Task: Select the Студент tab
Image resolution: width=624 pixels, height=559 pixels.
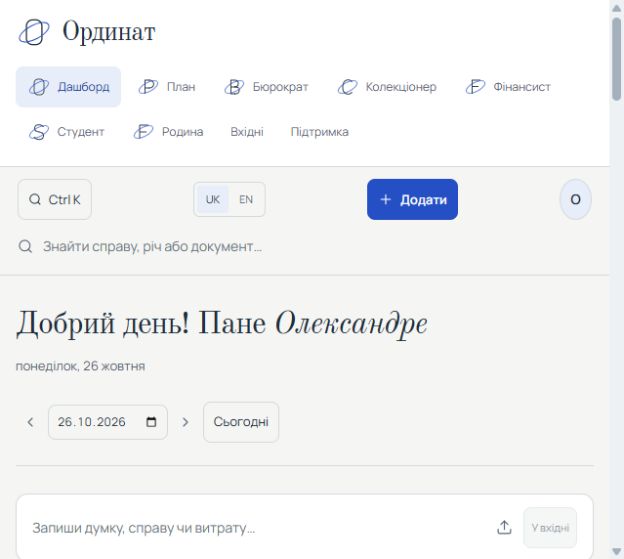Action: 66,132
